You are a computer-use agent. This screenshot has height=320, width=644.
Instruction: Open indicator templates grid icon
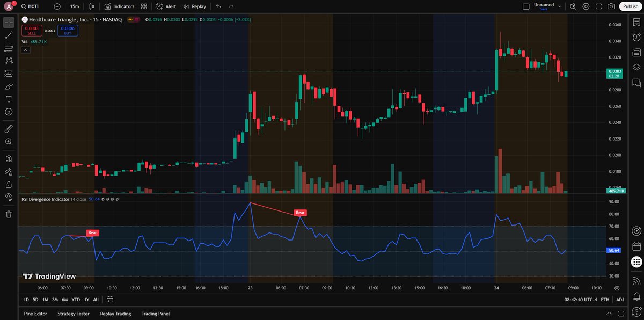[144, 6]
